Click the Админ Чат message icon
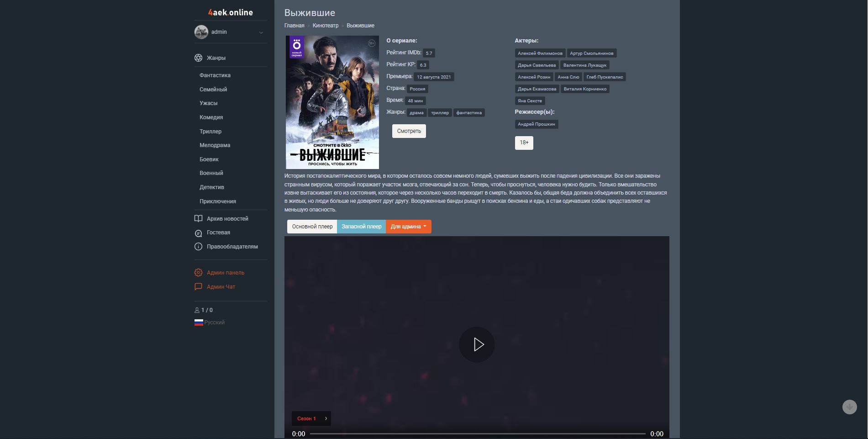868x439 pixels. (198, 287)
